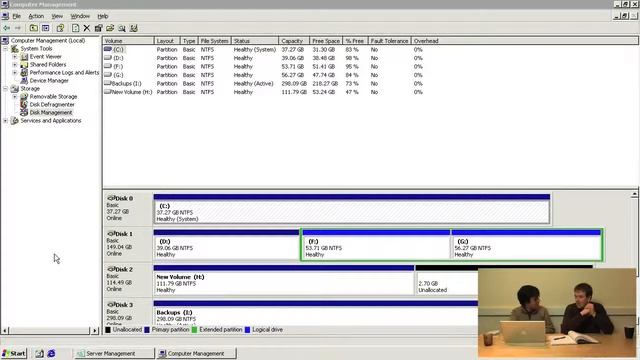Image resolution: width=640 pixels, height=360 pixels.
Task: Click the Logical drive blue legend swatch
Action: click(247, 330)
